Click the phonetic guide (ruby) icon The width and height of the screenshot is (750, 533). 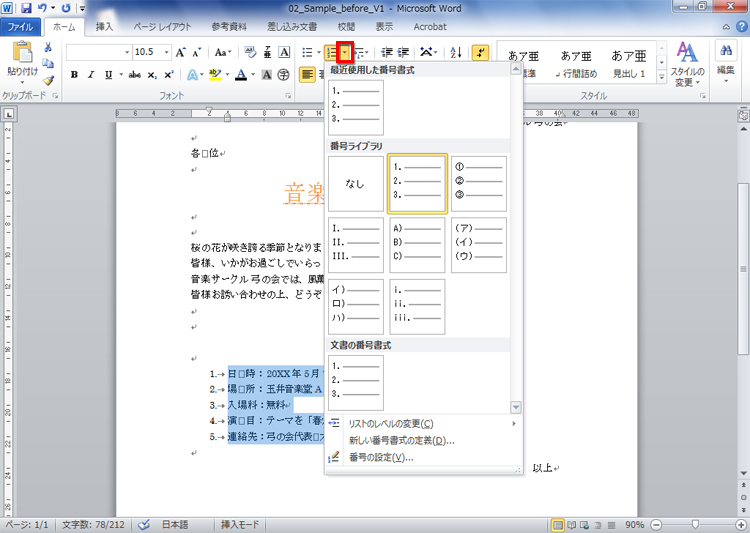267,52
